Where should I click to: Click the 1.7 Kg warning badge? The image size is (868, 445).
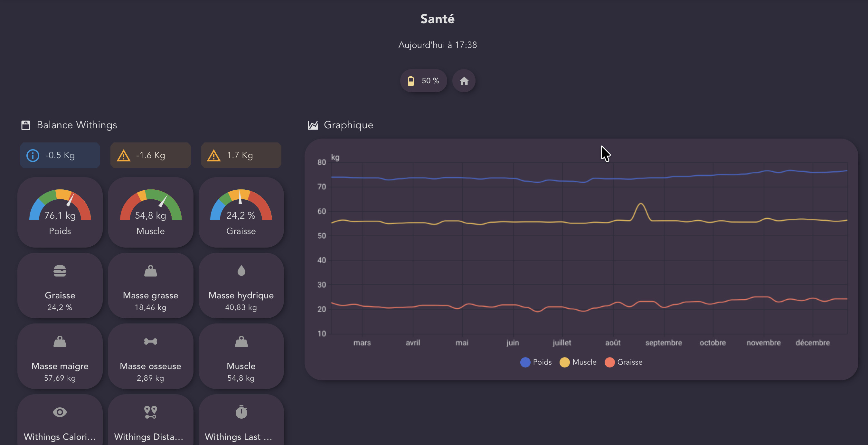tap(241, 155)
